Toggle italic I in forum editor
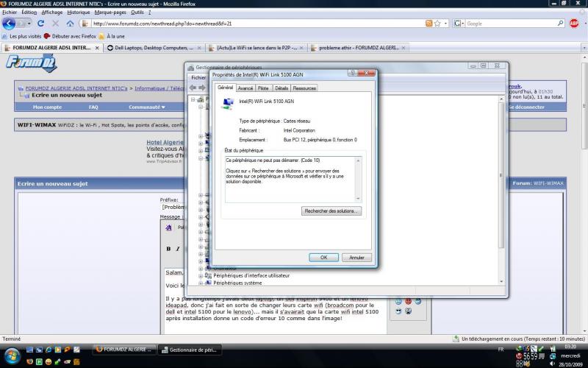The height and width of the screenshot is (368, 588). (178, 249)
